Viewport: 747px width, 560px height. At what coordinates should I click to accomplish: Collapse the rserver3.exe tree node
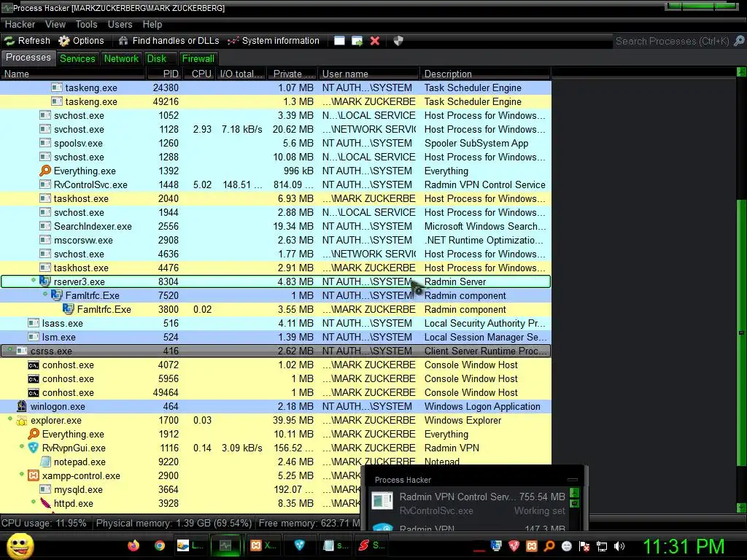[x=34, y=281]
